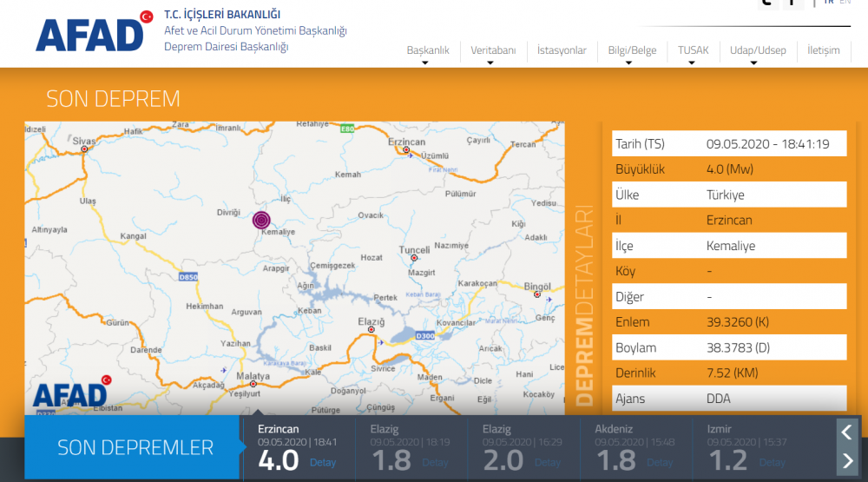868x482 pixels.
Task: Click the SON DEPREMLER blue banner
Action: tap(135, 448)
